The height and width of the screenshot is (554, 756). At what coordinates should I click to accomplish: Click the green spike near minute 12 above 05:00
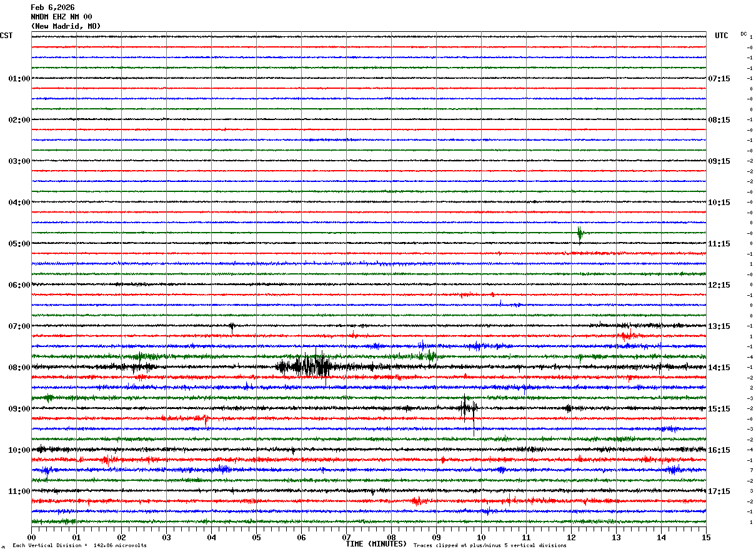point(580,233)
